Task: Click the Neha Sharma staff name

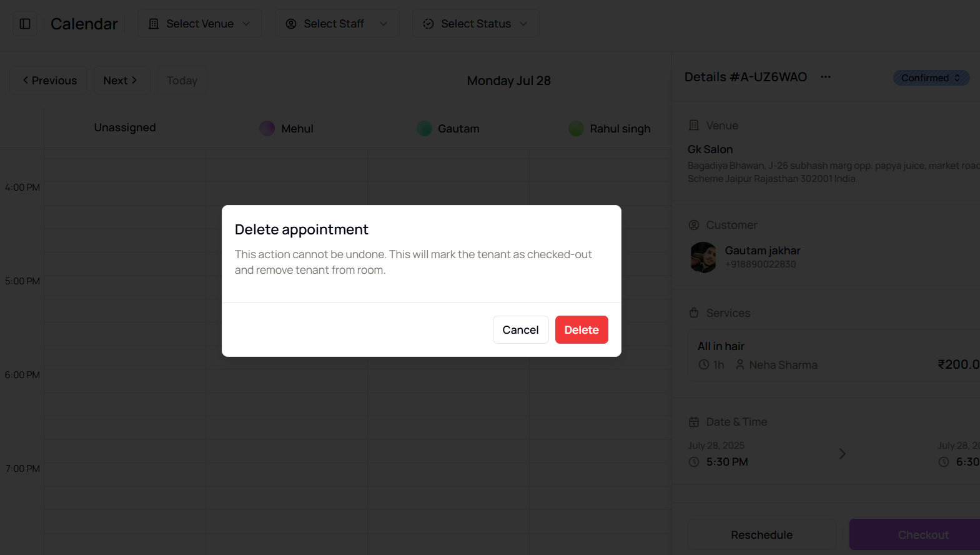Action: [x=783, y=365]
